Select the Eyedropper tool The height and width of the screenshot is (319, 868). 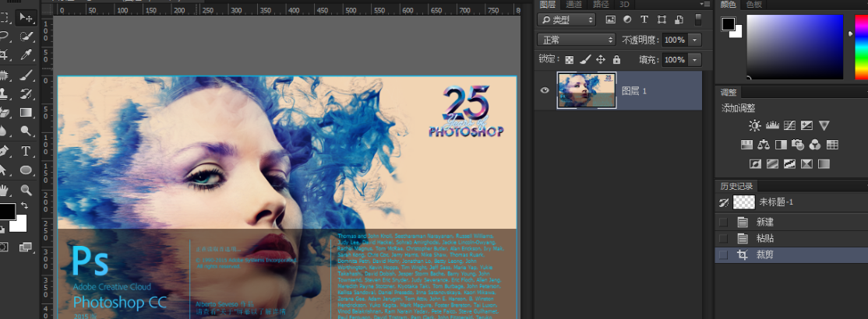[26, 54]
